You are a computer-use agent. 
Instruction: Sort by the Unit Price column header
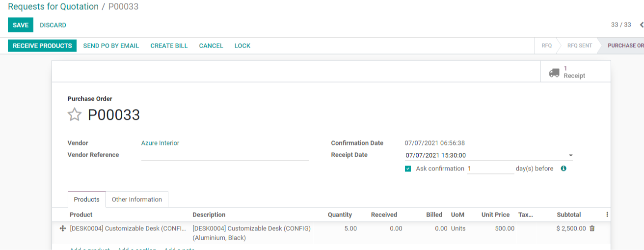tap(495, 215)
